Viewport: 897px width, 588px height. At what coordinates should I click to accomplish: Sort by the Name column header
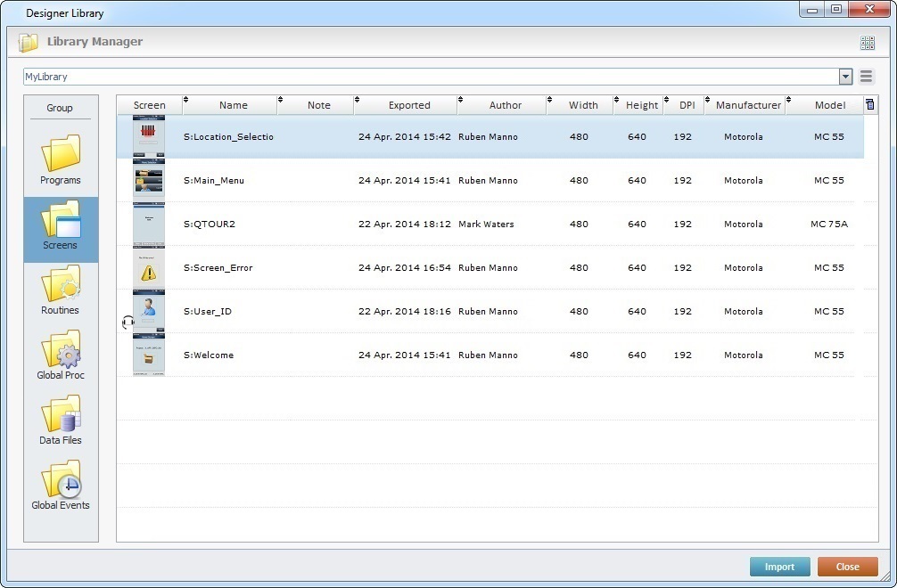[x=233, y=105]
